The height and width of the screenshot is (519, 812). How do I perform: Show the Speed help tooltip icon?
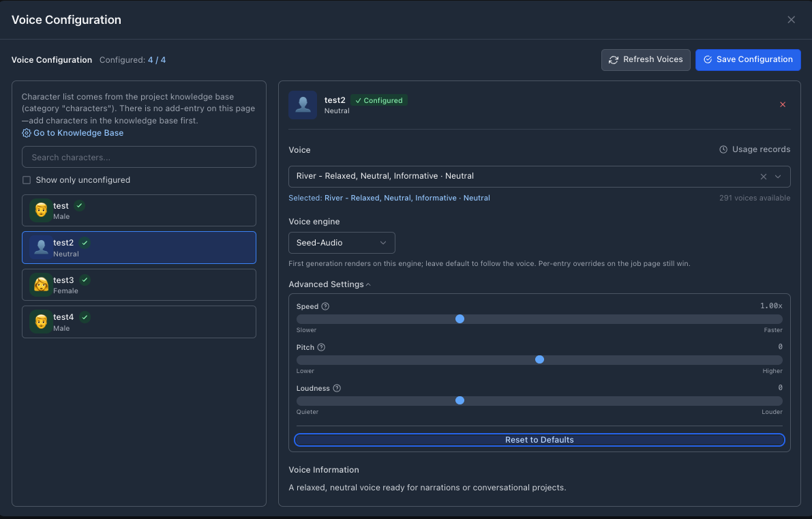click(x=325, y=306)
